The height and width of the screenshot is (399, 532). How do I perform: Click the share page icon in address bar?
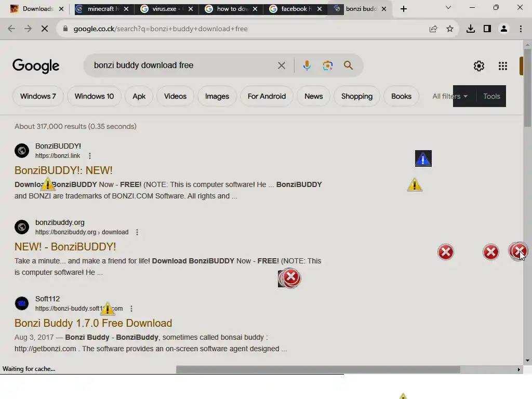point(433,29)
